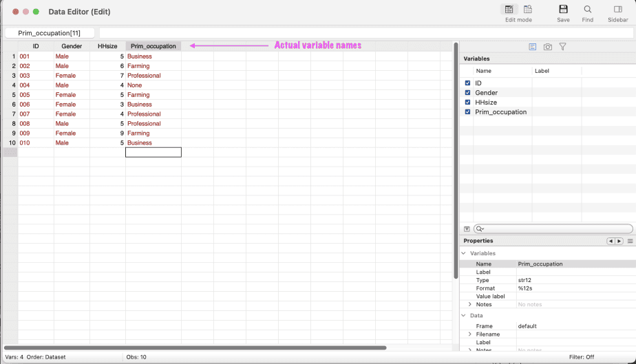Switch to Browse mode icon

[528, 10]
